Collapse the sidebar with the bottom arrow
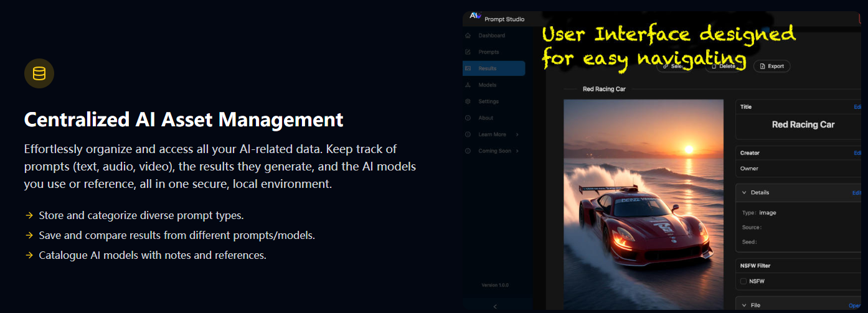 tap(495, 306)
